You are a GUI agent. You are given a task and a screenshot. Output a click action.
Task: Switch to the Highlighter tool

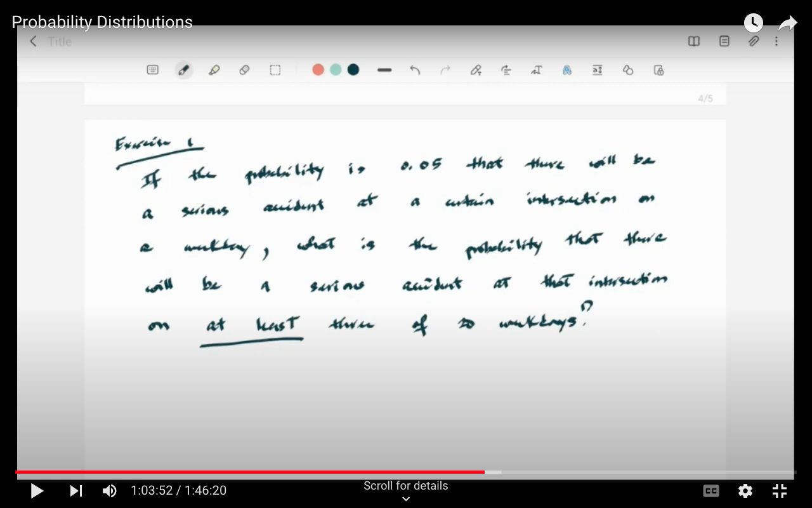click(214, 70)
